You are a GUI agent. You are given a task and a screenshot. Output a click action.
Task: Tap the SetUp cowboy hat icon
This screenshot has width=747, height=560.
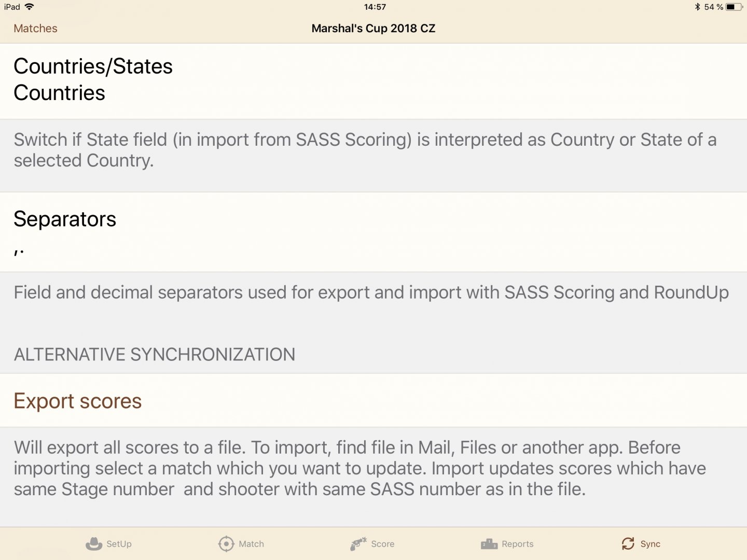click(x=94, y=544)
